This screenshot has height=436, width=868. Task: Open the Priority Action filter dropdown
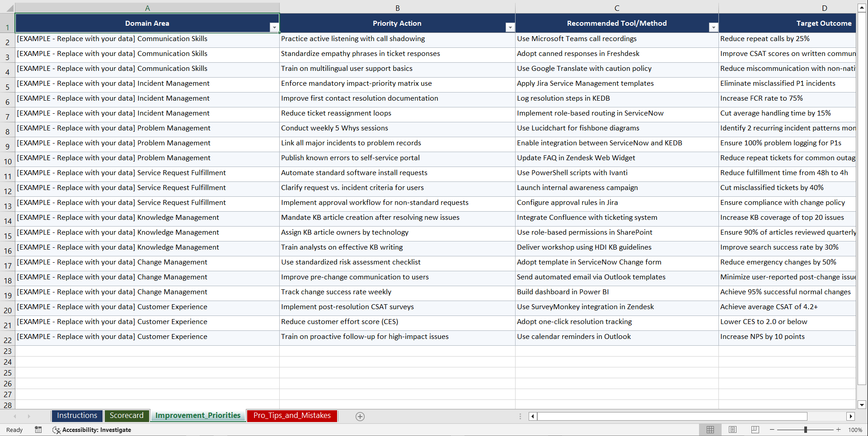tap(510, 27)
